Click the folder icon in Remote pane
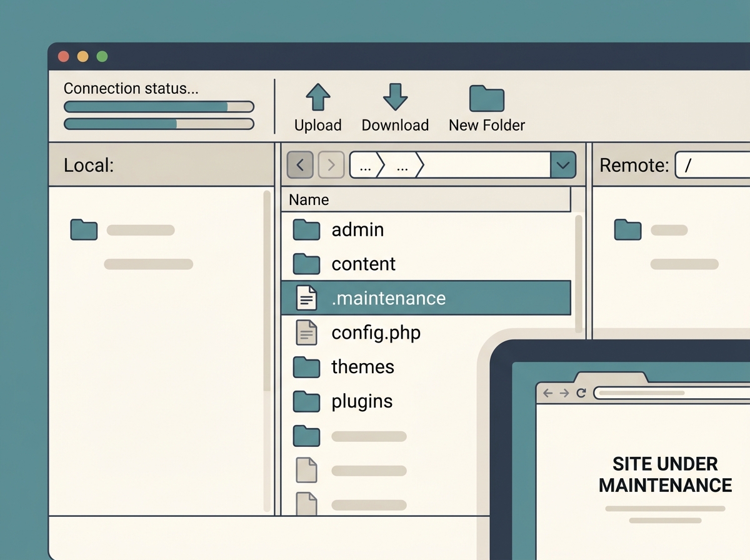The image size is (750, 560). click(x=627, y=230)
